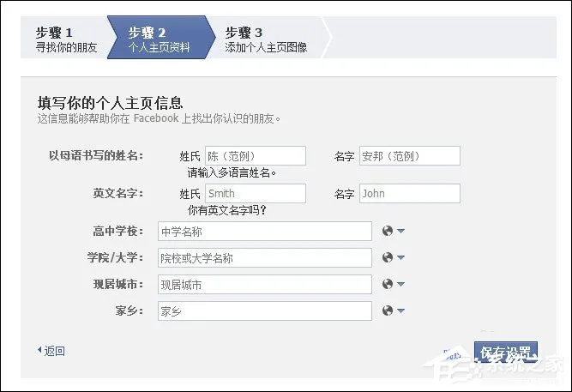Focus native-language 姓氏 field showing 陈（范例）
Image resolution: width=572 pixels, height=392 pixels.
point(256,156)
